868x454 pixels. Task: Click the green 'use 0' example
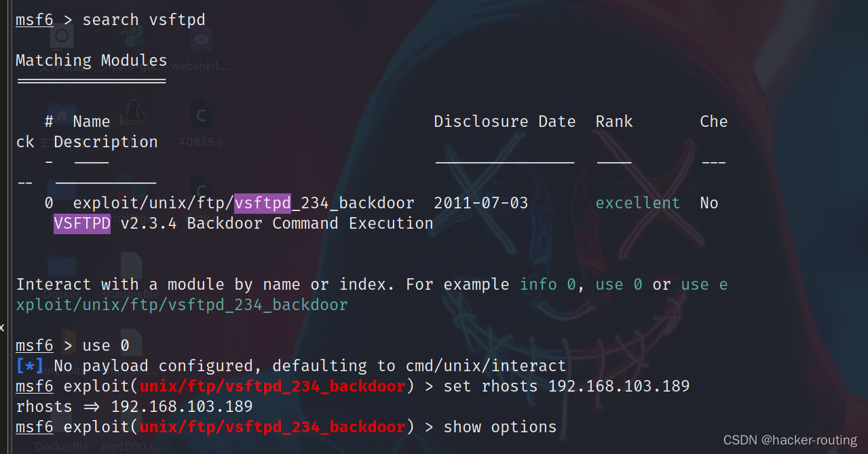click(x=619, y=284)
